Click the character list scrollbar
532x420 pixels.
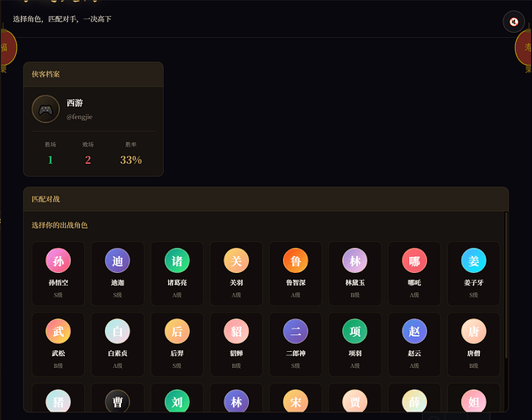pos(506,285)
